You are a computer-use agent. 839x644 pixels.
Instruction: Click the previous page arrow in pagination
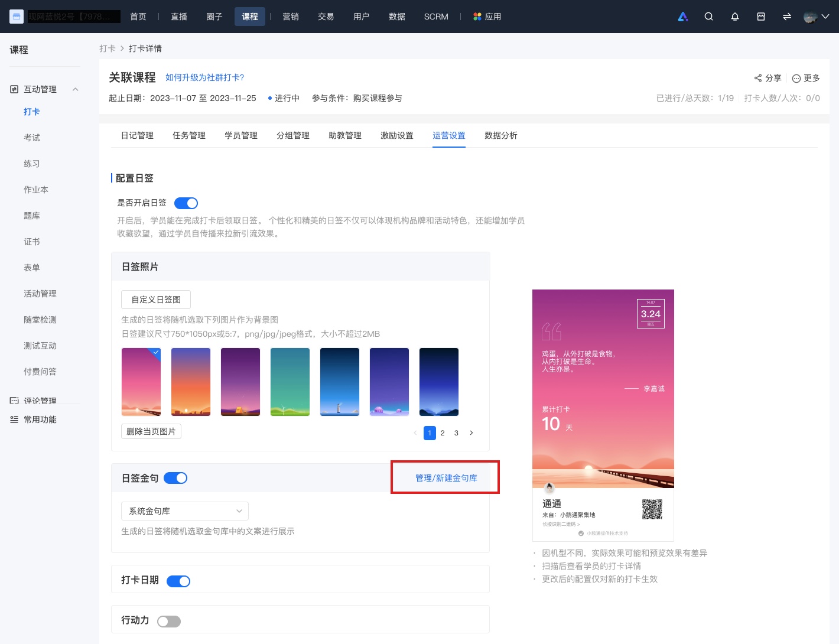pyautogui.click(x=415, y=433)
